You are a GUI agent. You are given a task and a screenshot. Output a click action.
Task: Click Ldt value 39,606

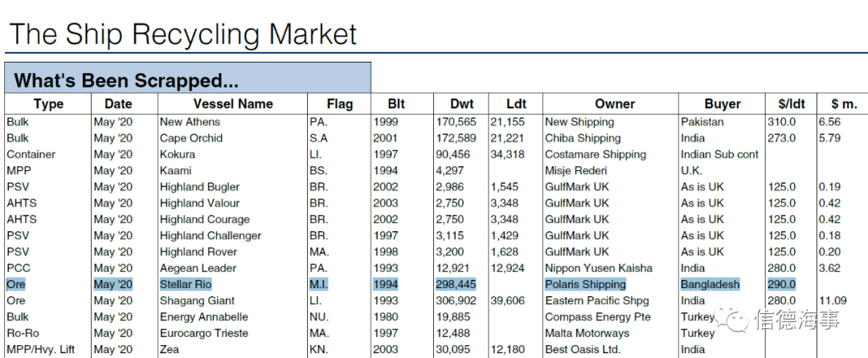(x=507, y=300)
